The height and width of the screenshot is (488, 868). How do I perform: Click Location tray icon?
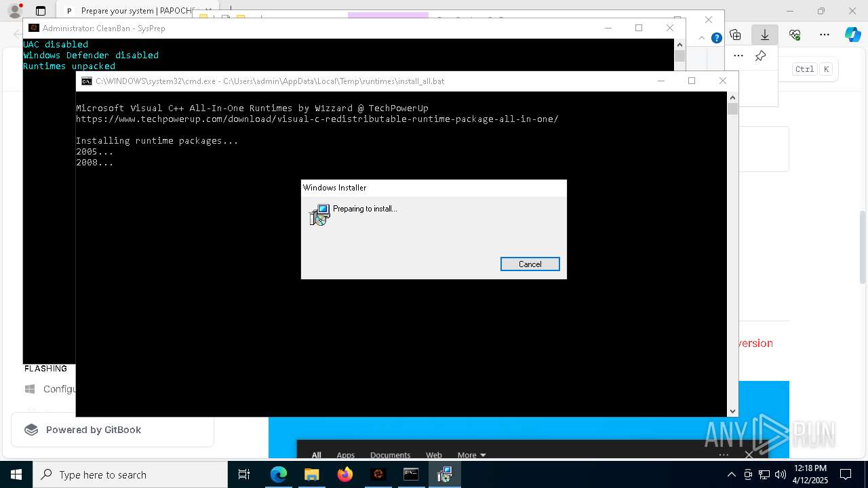coord(748,474)
